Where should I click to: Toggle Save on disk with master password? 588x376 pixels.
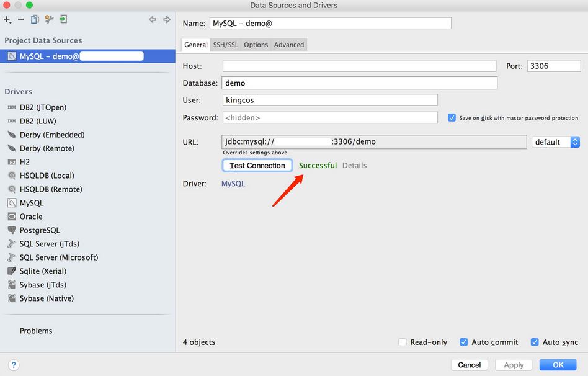pyautogui.click(x=452, y=117)
